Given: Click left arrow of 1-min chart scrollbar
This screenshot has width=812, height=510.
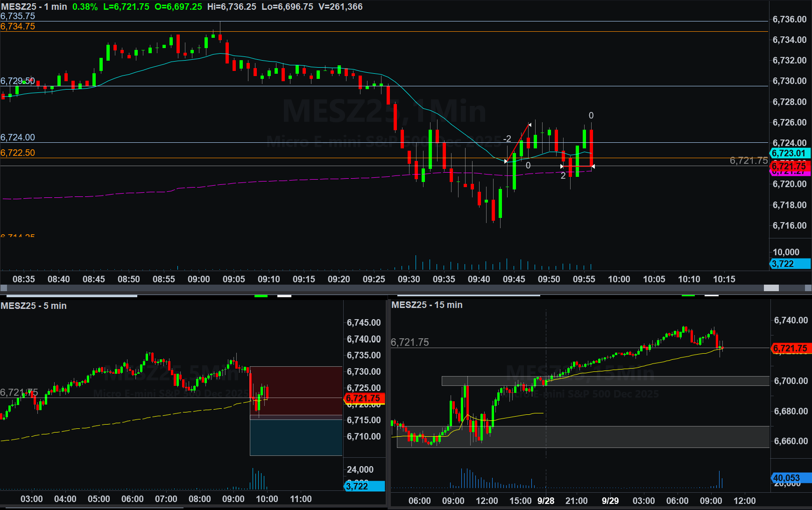Looking at the screenshot, I should pos(3,288).
